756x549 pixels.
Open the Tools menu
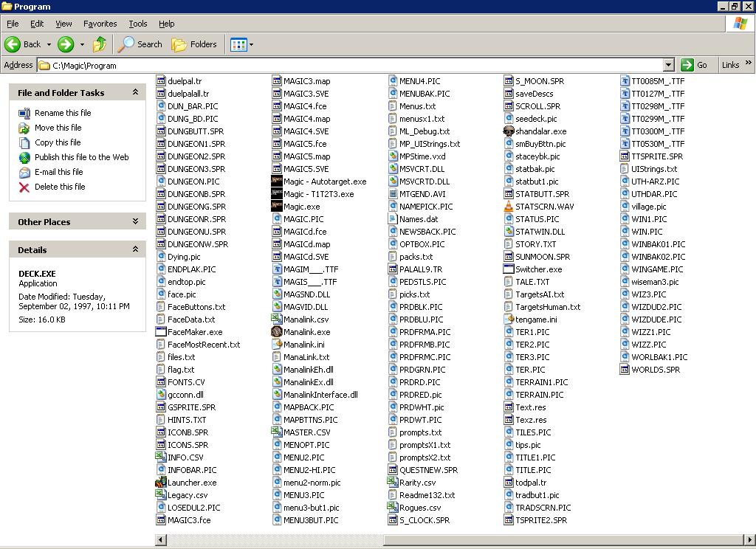[137, 24]
